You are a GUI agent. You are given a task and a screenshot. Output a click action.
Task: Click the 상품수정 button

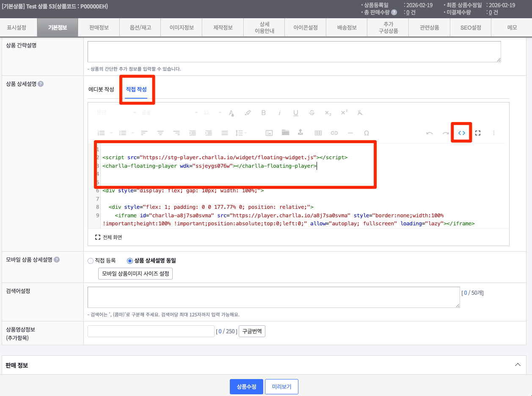pos(246,387)
